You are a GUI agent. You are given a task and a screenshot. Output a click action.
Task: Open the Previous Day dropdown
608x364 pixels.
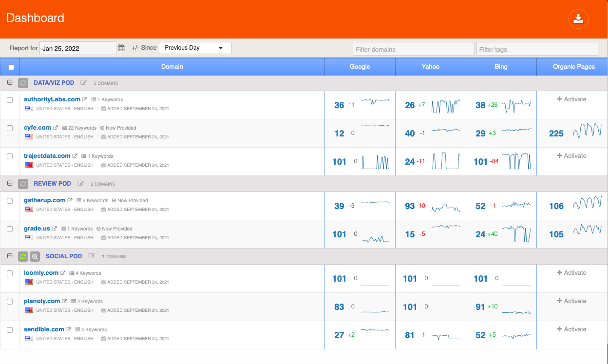coord(195,48)
